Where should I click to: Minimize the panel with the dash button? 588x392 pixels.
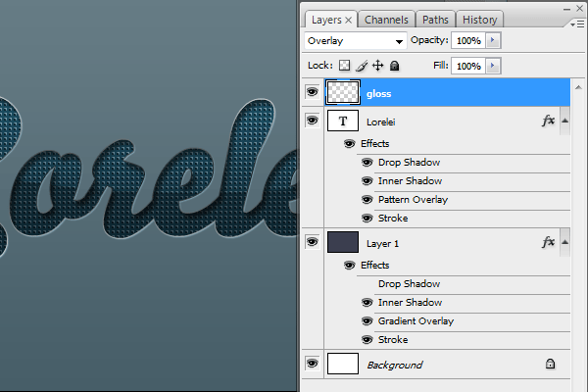(x=566, y=9)
